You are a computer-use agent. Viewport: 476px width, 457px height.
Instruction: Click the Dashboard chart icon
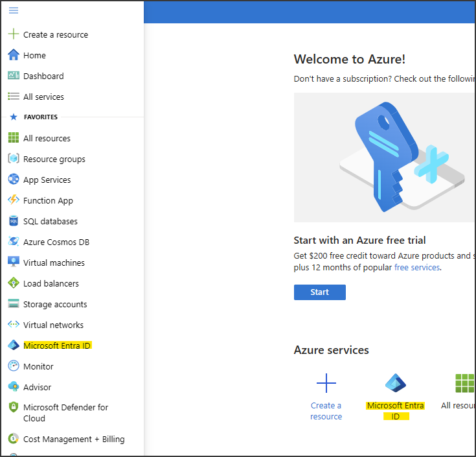point(13,76)
